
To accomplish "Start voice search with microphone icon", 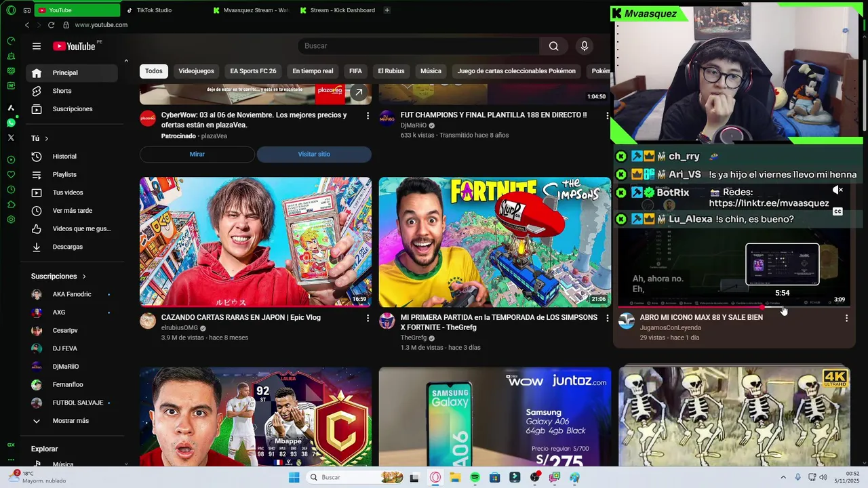I will click(585, 46).
